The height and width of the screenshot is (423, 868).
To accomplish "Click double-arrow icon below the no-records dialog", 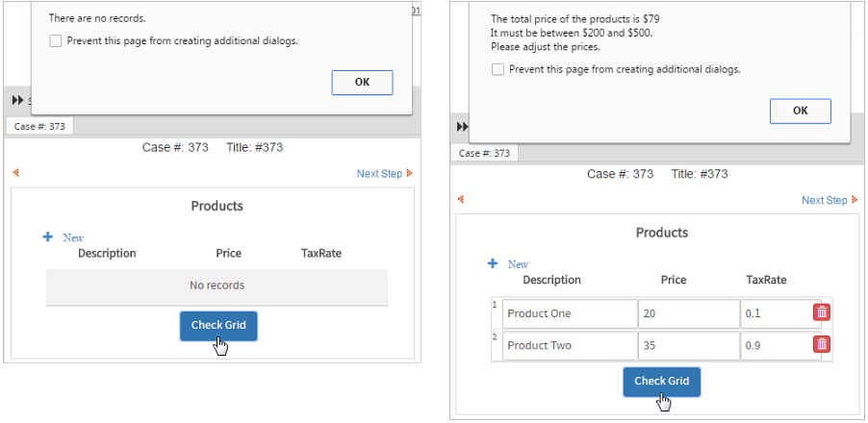I will [17, 100].
